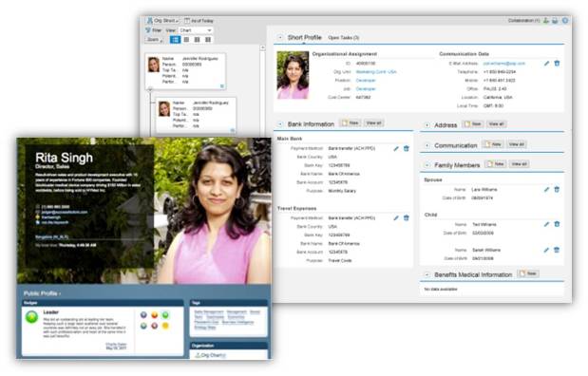Open the Public Profile dropdown arrow
Image resolution: width=588 pixels, height=376 pixels.
pos(60,294)
